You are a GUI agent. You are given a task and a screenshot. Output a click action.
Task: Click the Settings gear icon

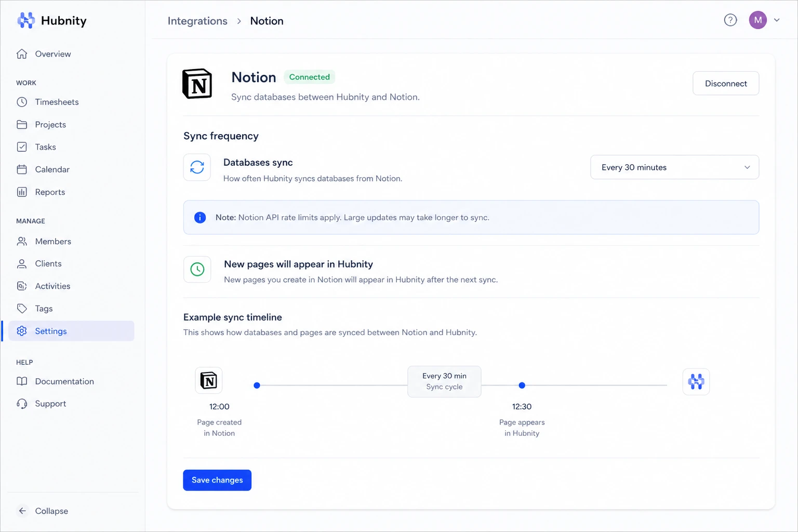(22, 331)
